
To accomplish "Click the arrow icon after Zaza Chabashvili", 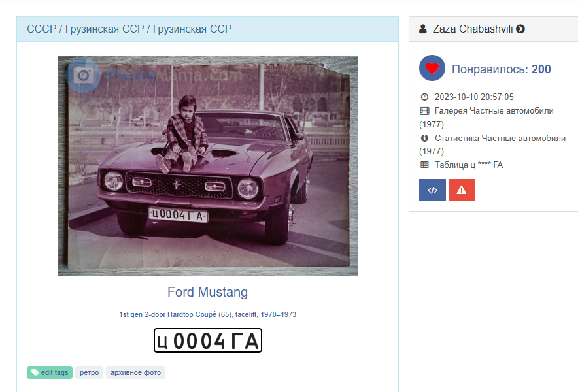I will coord(520,29).
